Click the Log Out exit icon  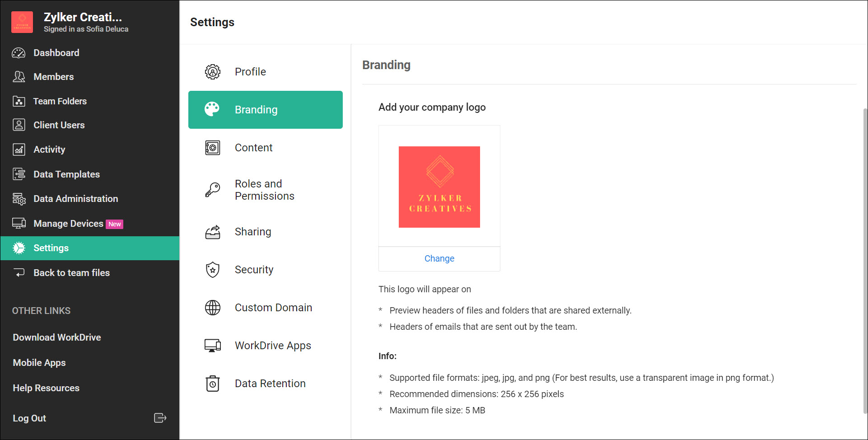tap(160, 418)
